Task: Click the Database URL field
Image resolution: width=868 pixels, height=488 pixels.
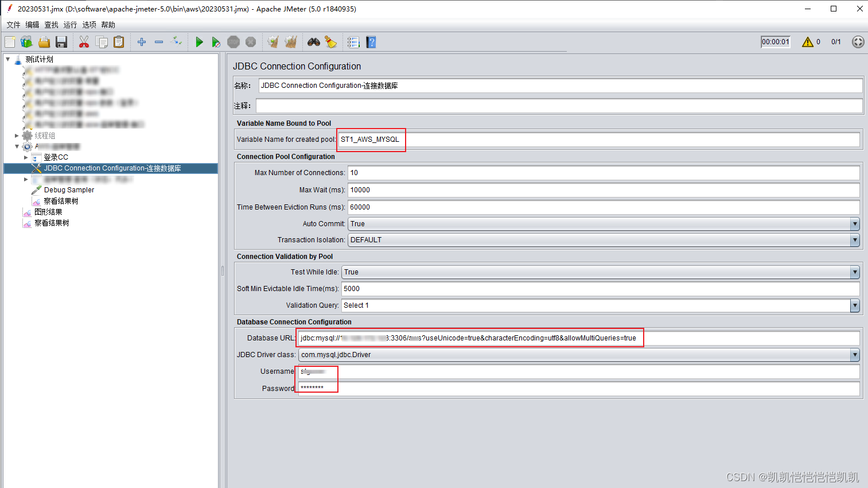Action: (x=579, y=338)
